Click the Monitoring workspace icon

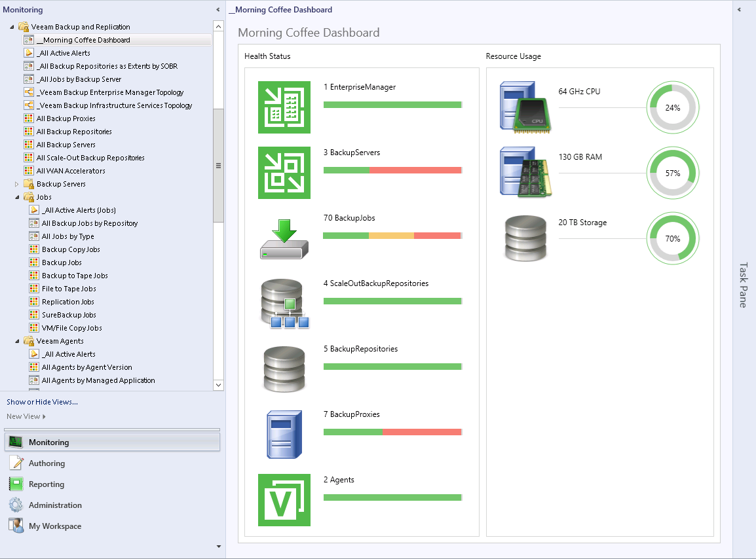(16, 442)
